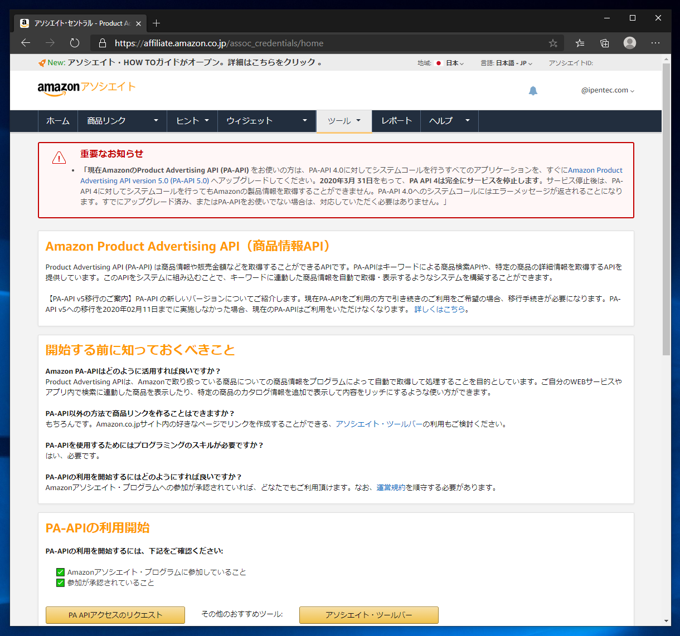
Task: Expand the ウィジェット menu
Action: pos(266,121)
